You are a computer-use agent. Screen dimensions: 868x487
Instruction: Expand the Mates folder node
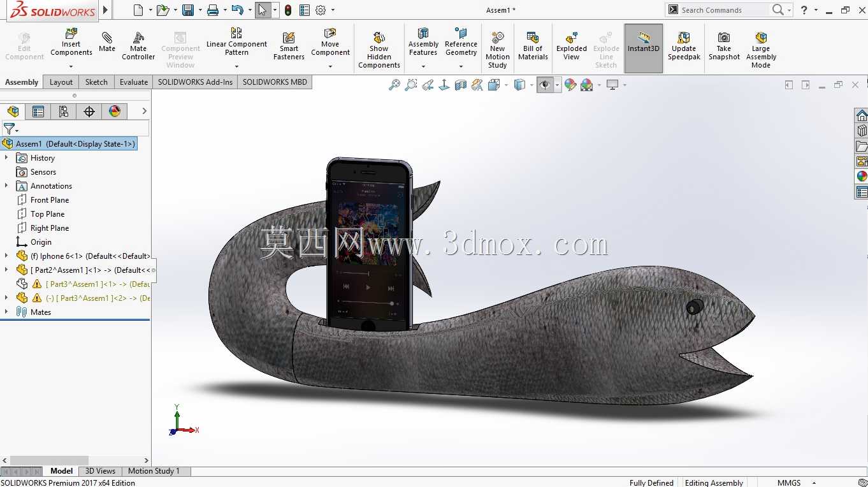click(x=6, y=312)
